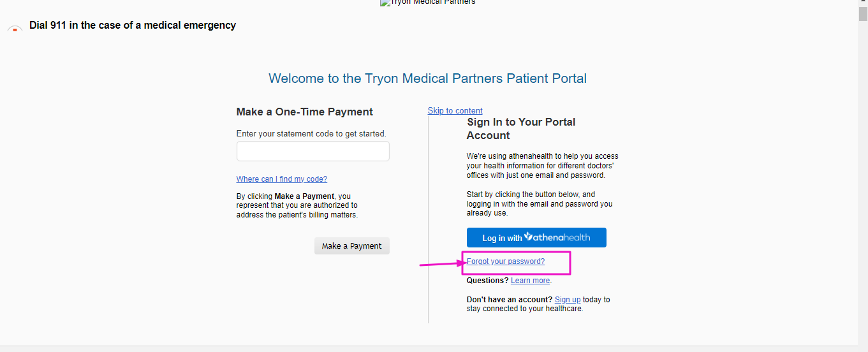868x352 pixels.
Task: Click the athenahealth leaf logo
Action: tap(528, 237)
